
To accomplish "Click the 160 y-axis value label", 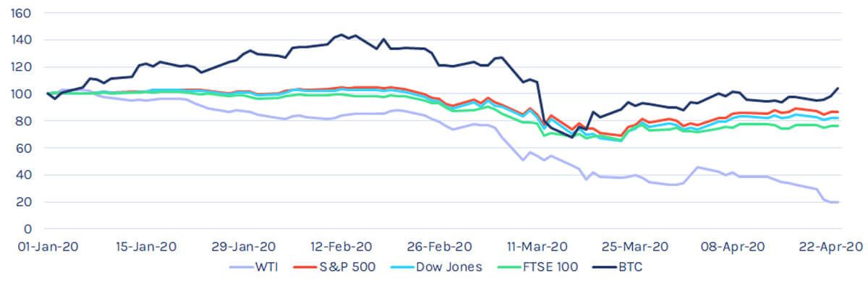I will pos(22,14).
